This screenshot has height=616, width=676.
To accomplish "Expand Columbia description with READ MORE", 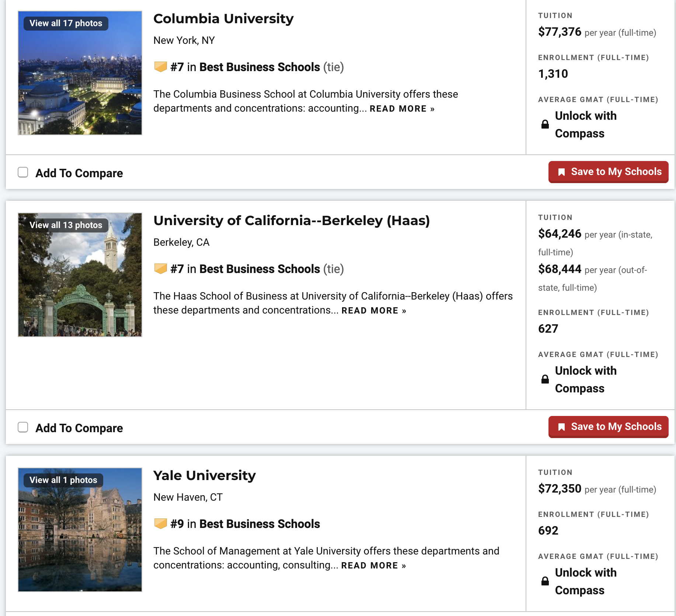I will point(402,109).
